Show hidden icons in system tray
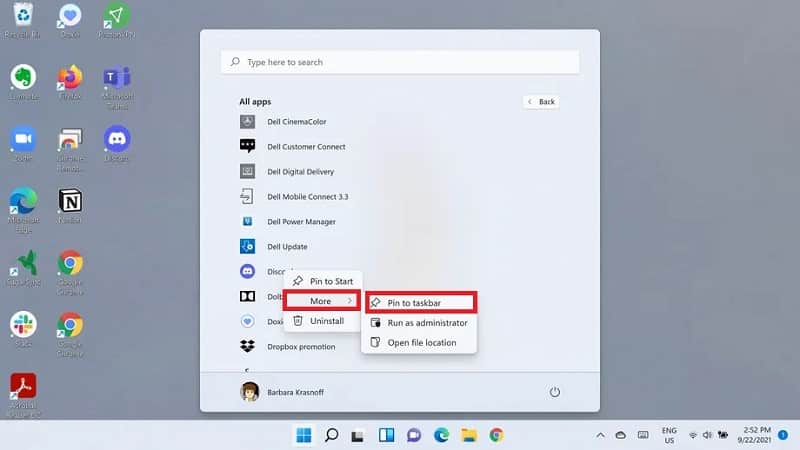 [601, 435]
